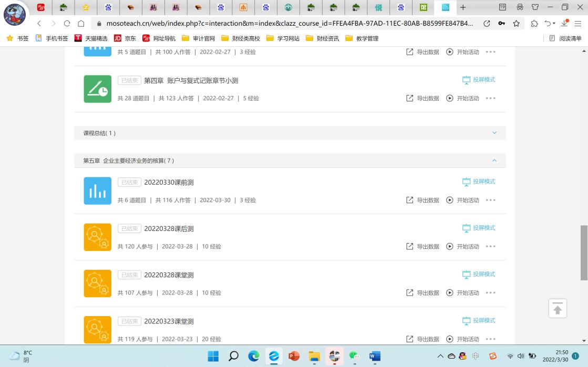Collapse the 第五章 企业主要经济业务的核算 section

[494, 161]
